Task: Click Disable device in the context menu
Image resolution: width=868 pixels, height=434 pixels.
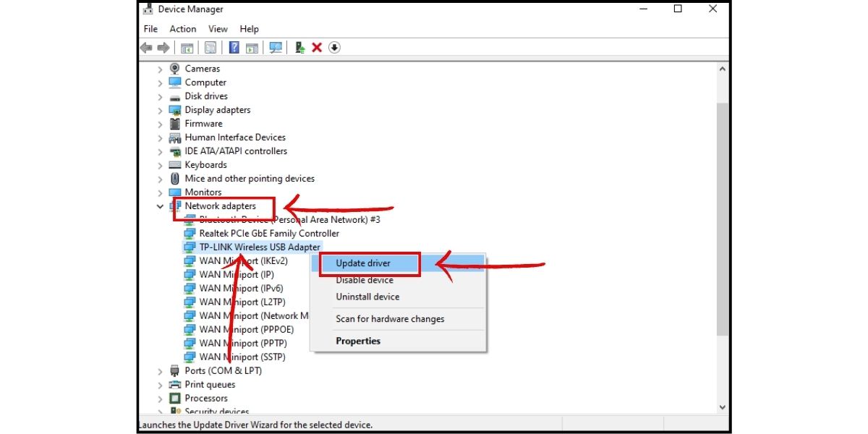Action: point(364,280)
